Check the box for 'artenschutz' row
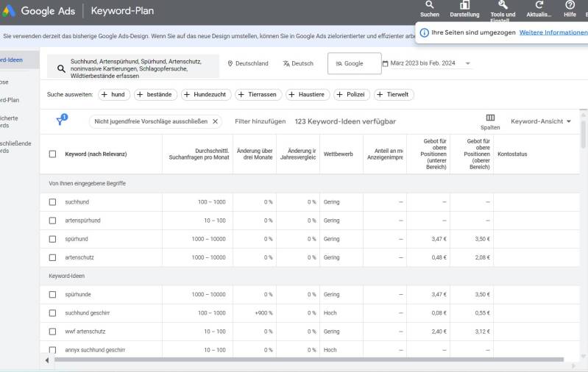 52,257
